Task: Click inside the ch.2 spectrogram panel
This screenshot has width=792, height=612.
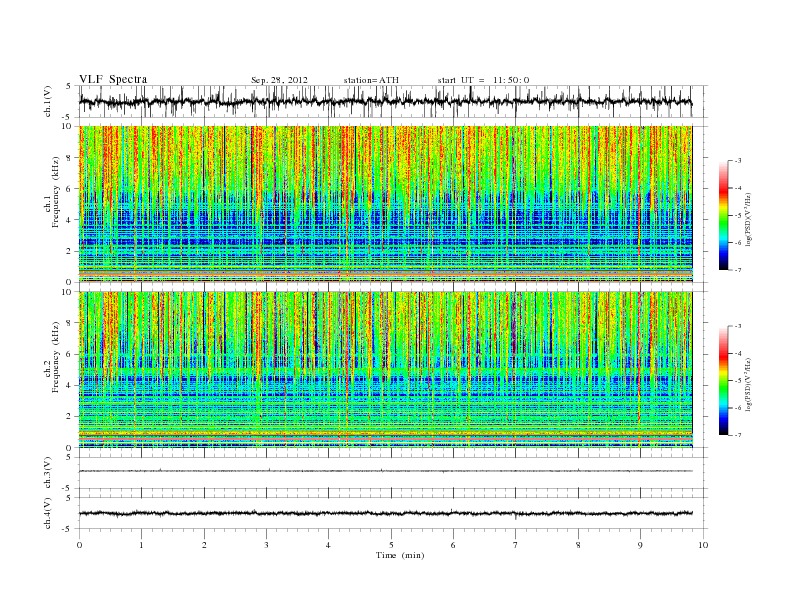Action: [385, 369]
